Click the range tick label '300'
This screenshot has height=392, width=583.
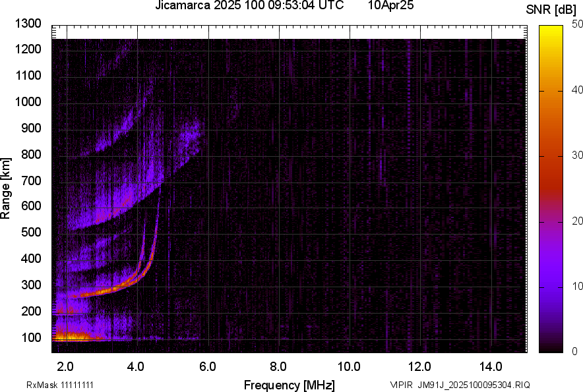(x=31, y=285)
